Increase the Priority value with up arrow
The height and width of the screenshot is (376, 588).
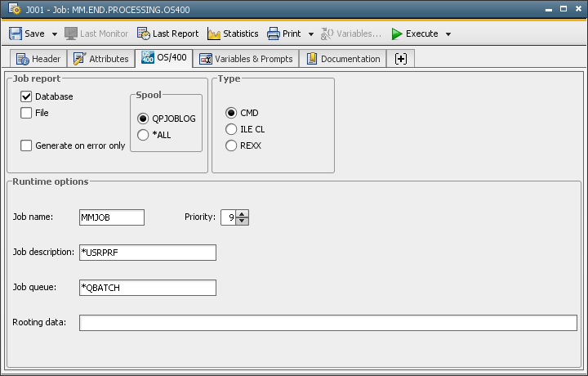[243, 213]
